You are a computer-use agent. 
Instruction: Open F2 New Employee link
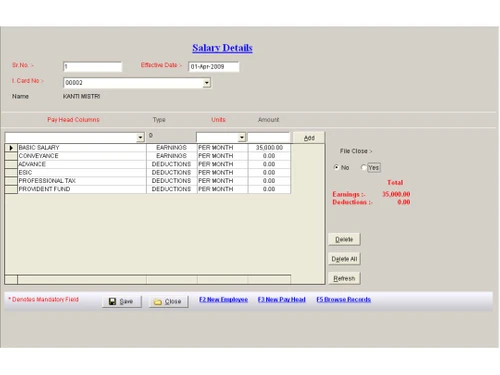pos(223,299)
